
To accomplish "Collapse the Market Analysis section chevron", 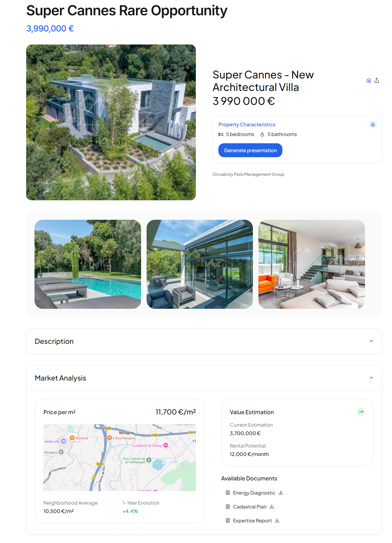I will coord(371,378).
